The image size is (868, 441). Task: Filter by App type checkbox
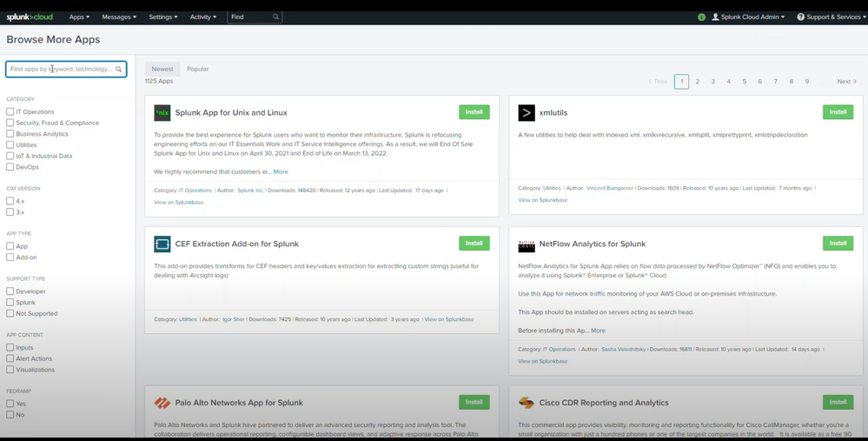[x=10, y=246]
